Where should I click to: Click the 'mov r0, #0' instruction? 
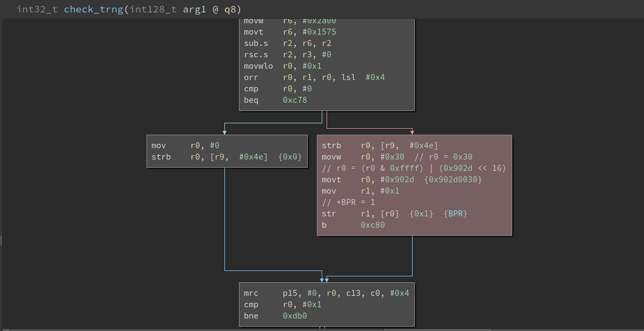pos(185,145)
